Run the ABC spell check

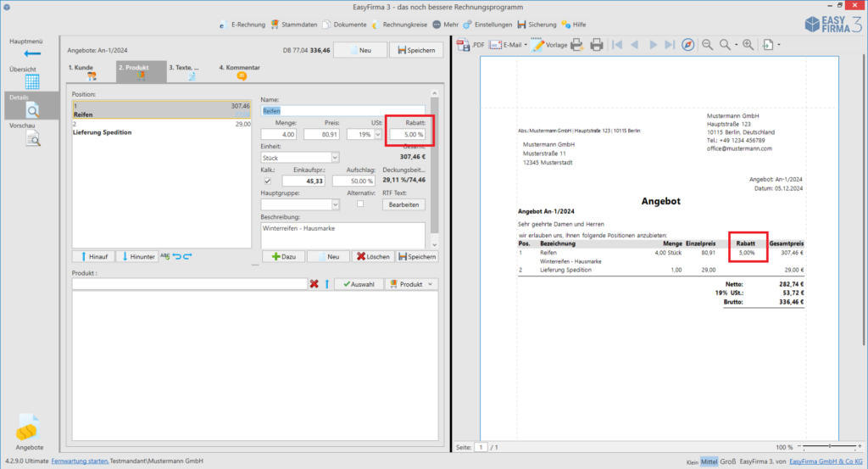(x=164, y=256)
